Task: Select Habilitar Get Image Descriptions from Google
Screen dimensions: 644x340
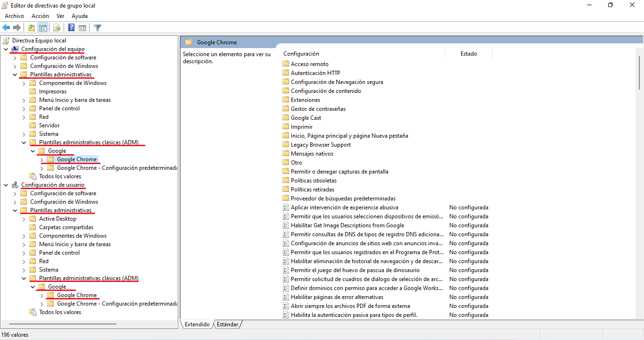Action: [x=347, y=225]
